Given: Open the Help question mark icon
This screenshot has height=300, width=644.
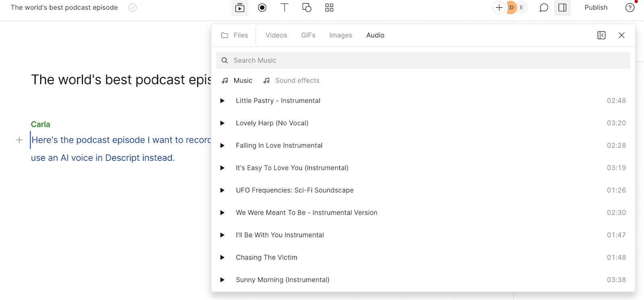Looking at the screenshot, I should [630, 8].
